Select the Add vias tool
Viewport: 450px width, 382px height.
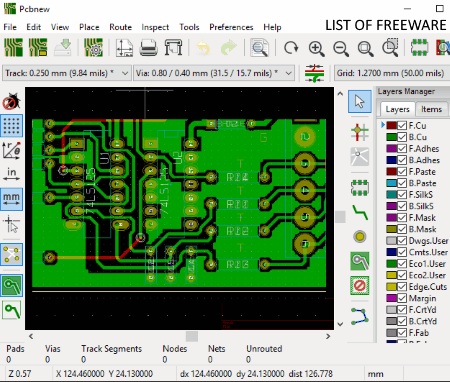tap(360, 237)
